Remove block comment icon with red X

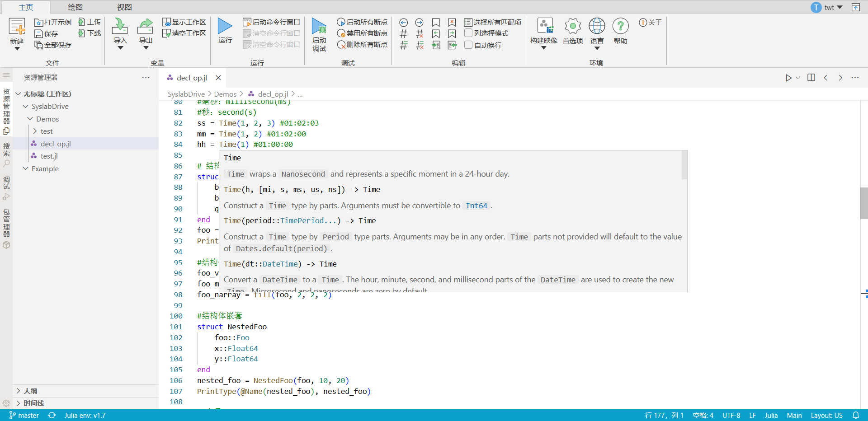point(420,45)
